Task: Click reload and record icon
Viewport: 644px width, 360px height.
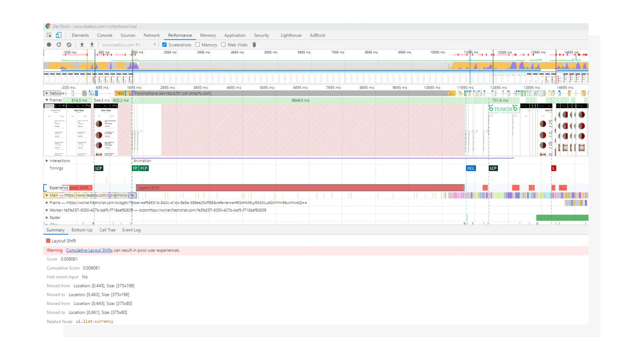Action: pos(59,45)
